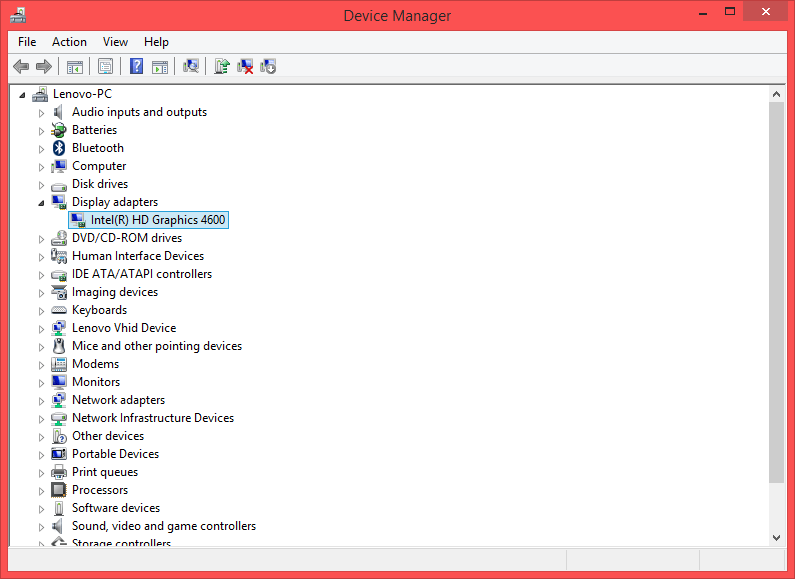Viewport: 795px width, 579px height.
Task: Click the Disable device toolbar icon
Action: [x=268, y=66]
